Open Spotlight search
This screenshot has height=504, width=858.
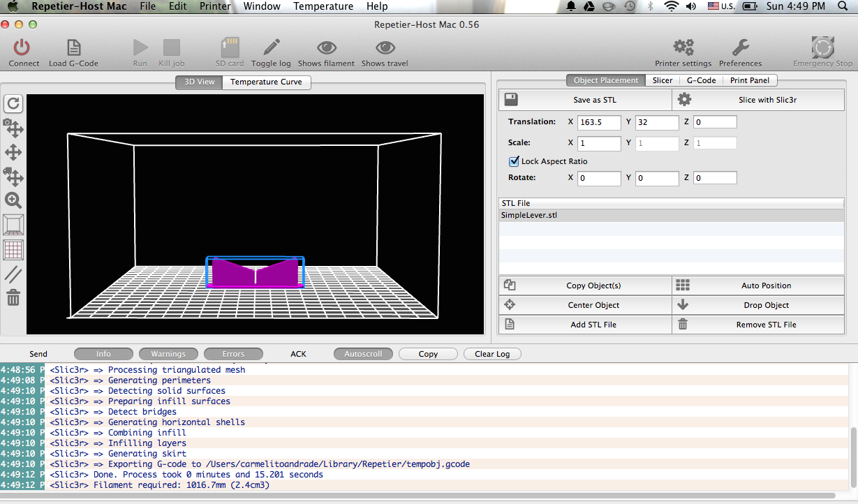(x=843, y=6)
